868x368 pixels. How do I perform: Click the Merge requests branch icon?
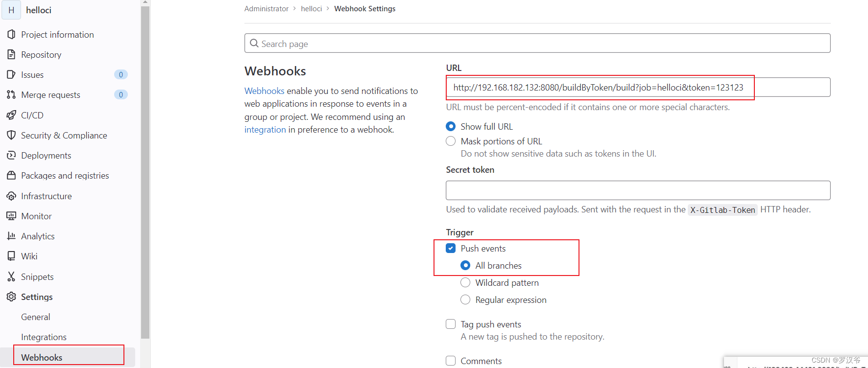[11, 94]
